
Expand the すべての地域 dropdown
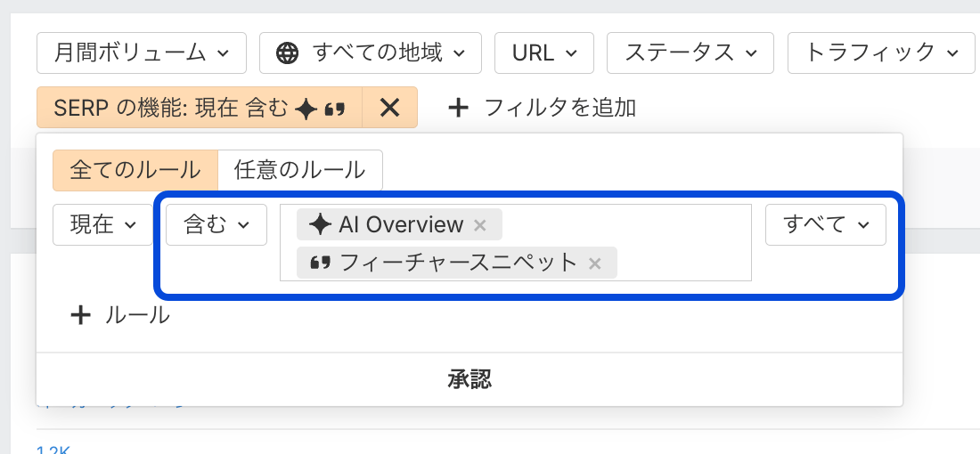[371, 53]
